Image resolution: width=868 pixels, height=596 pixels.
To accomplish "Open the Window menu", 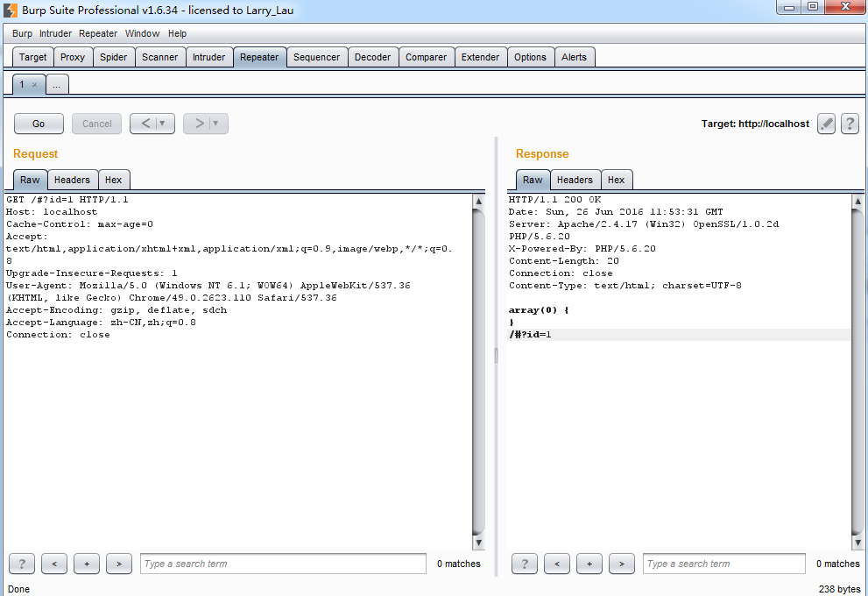I will [x=142, y=33].
